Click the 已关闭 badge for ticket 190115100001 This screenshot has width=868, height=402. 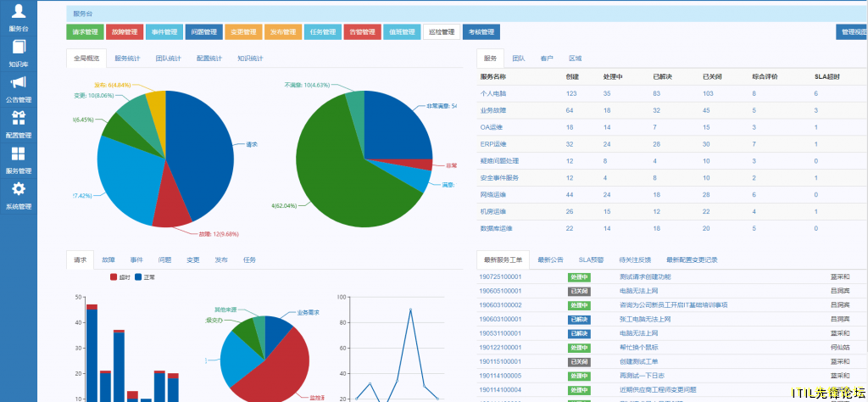(579, 361)
